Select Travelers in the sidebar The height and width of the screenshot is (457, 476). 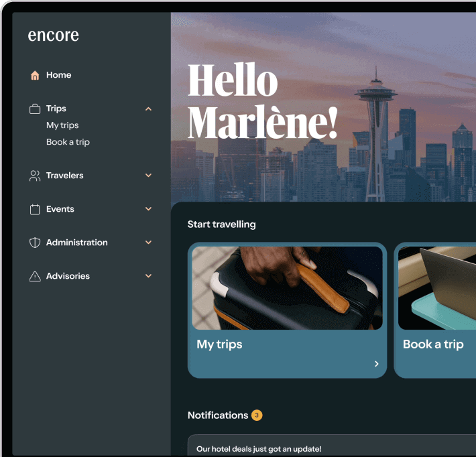pos(64,176)
